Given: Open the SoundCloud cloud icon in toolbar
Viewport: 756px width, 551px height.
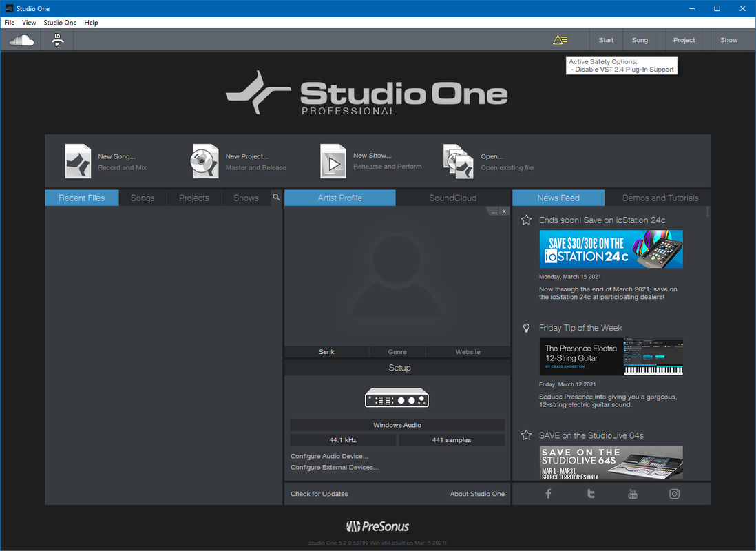Looking at the screenshot, I should pos(21,40).
